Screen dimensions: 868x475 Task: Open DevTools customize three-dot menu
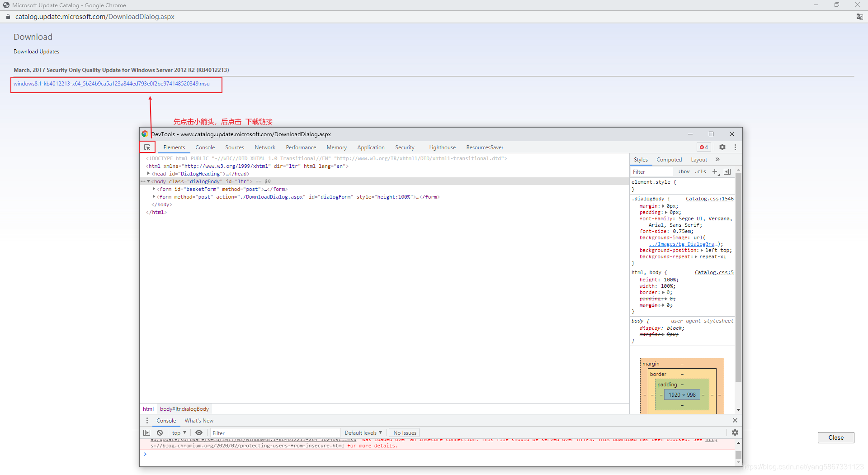coord(735,147)
